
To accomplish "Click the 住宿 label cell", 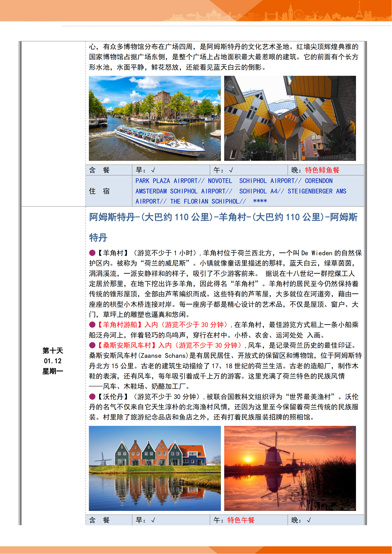I will coord(99,191).
